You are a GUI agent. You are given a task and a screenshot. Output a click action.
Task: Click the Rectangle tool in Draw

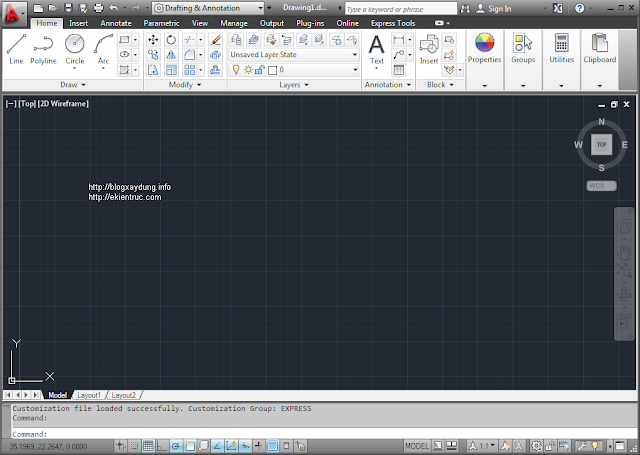pos(124,40)
